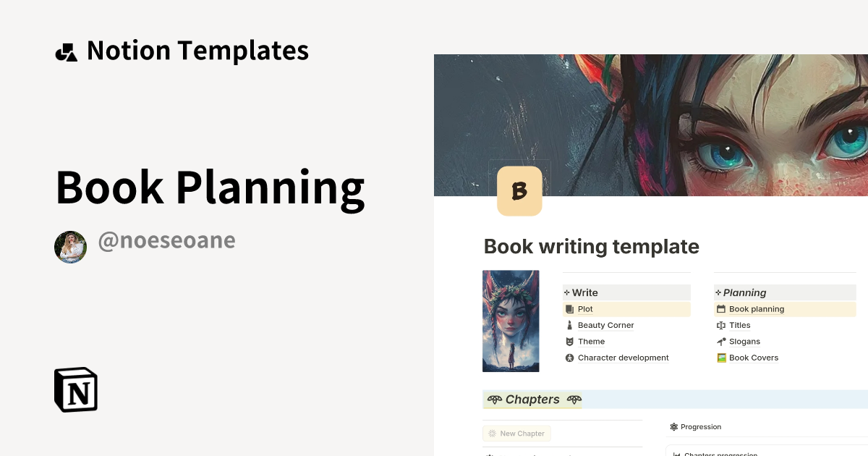Click the Progression flower icon
Viewport: 868px width, 456px height.
[x=673, y=426]
